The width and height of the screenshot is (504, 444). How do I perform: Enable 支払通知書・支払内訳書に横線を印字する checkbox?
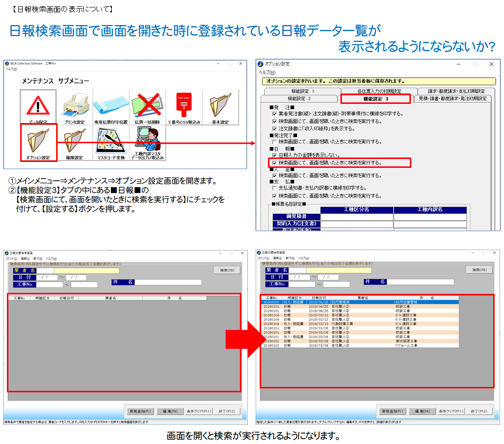click(x=274, y=188)
